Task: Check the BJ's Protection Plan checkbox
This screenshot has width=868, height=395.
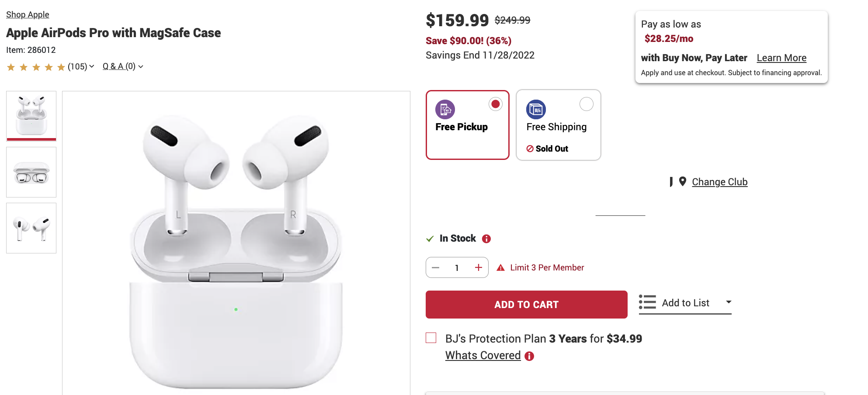Action: pos(431,338)
